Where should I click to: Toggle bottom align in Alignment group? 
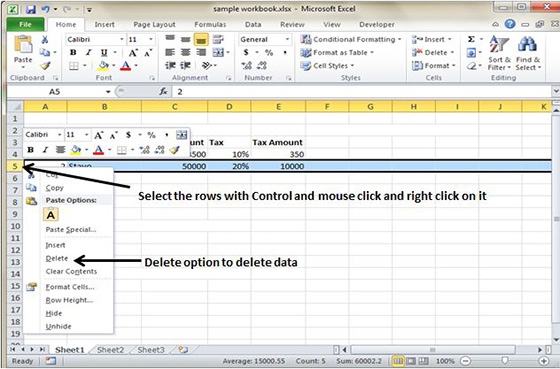[201, 40]
